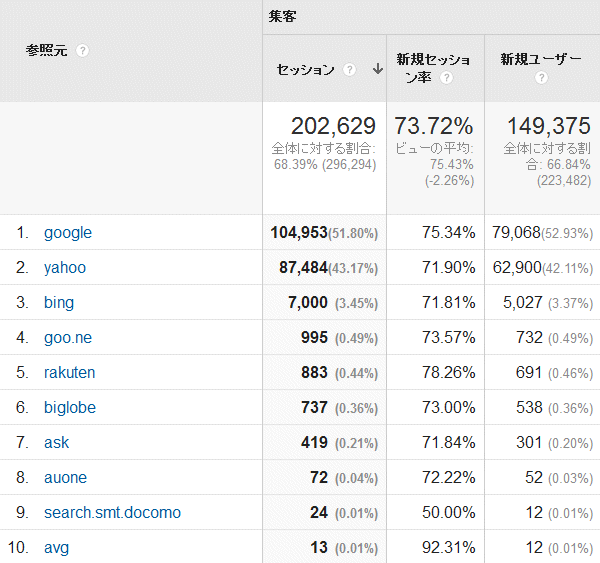Select goo.ne new session rate 73.57%
Image resolution: width=600 pixels, height=563 pixels.
448,338
